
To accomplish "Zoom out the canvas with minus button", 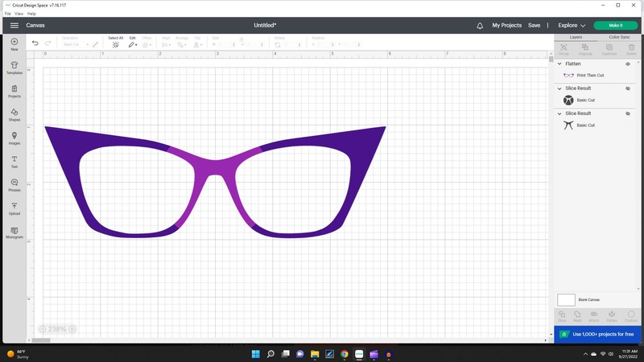I will (x=43, y=329).
